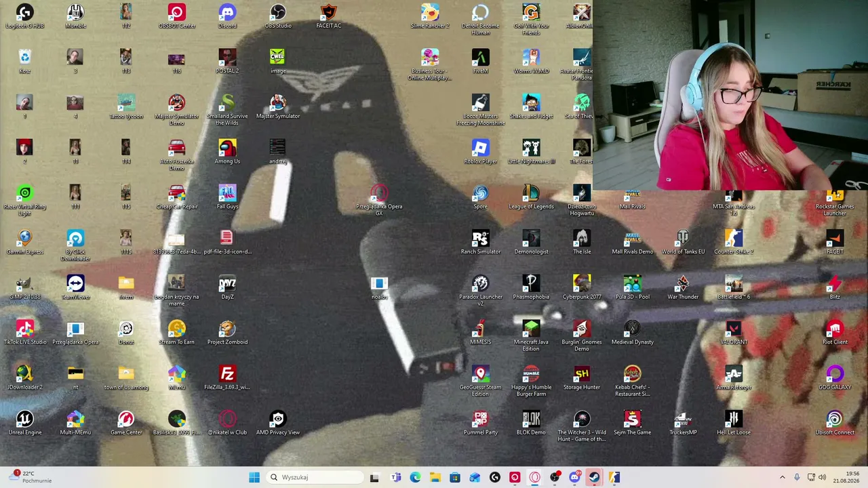Image resolution: width=868 pixels, height=488 pixels.
Task: Open the Windows Start menu
Action: pos(254,477)
